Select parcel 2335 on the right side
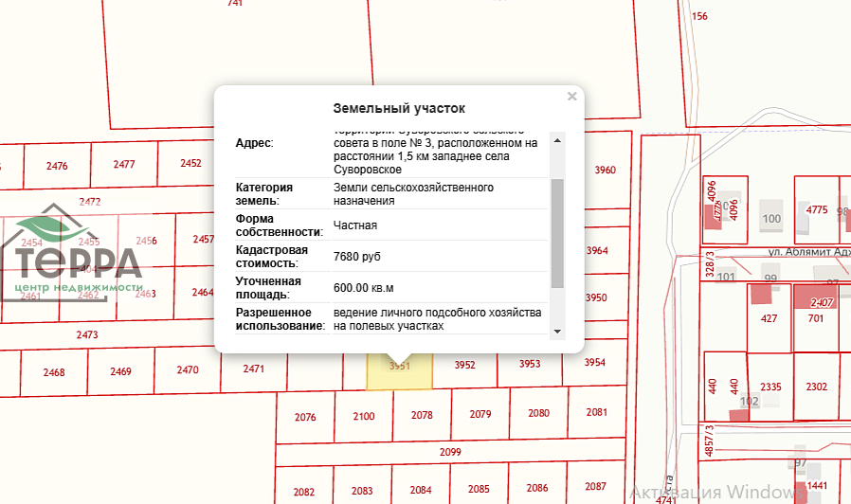Viewport: 851px width, 504px height. click(770, 387)
